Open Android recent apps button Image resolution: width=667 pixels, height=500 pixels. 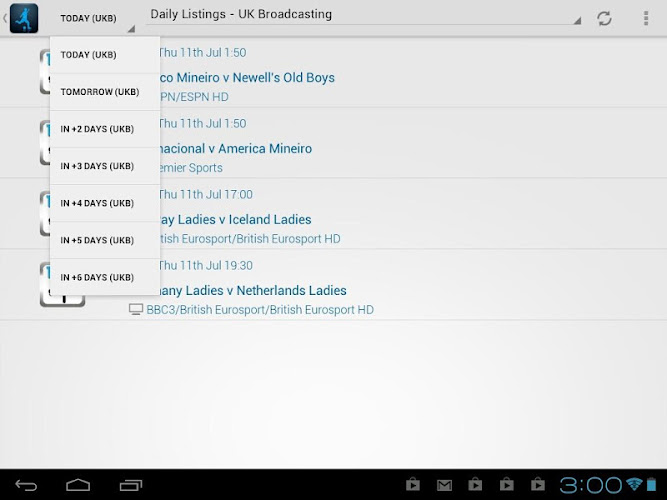click(131, 485)
